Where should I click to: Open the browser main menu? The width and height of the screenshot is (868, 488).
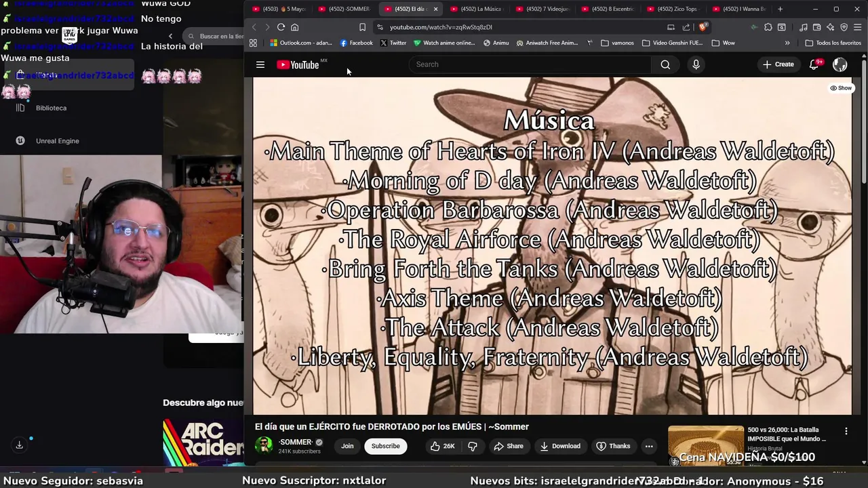pos(857,27)
